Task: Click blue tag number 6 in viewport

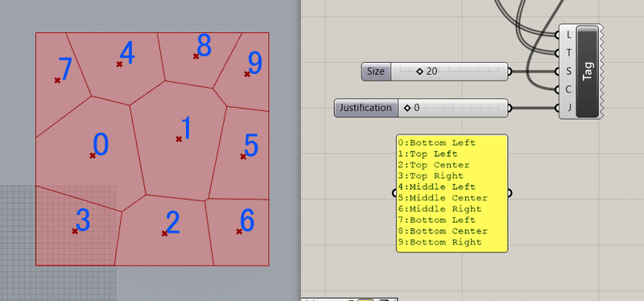Action: pos(247,220)
